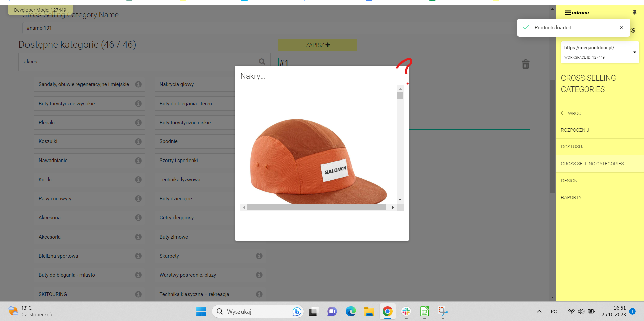The image size is (644, 321).
Task: Click the WRÓĆ back menu item
Action: (x=600, y=113)
